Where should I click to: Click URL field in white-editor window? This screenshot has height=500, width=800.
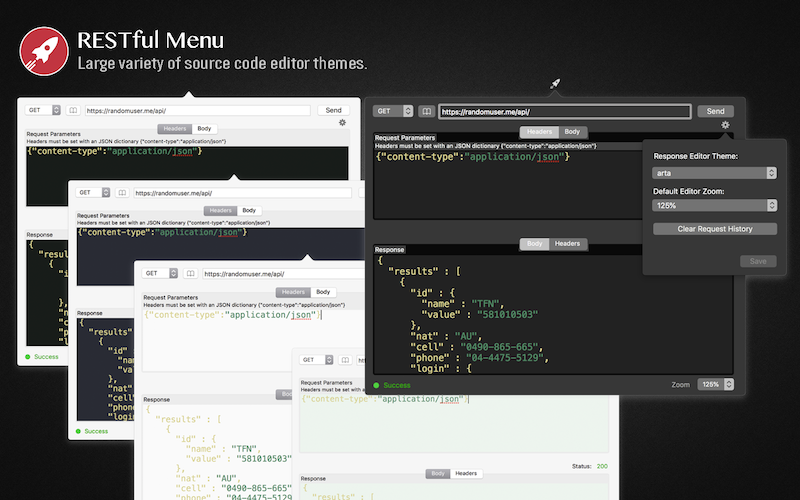coord(283,273)
